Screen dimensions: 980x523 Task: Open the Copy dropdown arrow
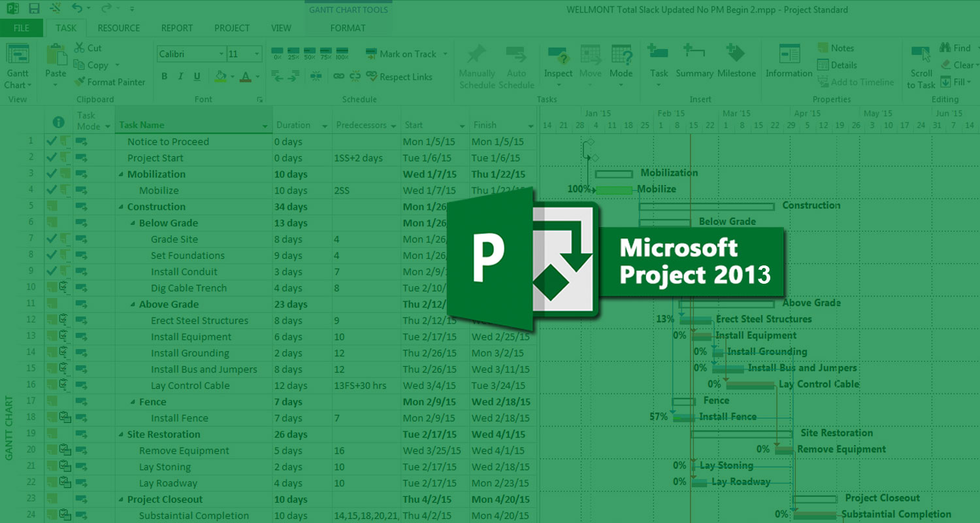click(118, 65)
